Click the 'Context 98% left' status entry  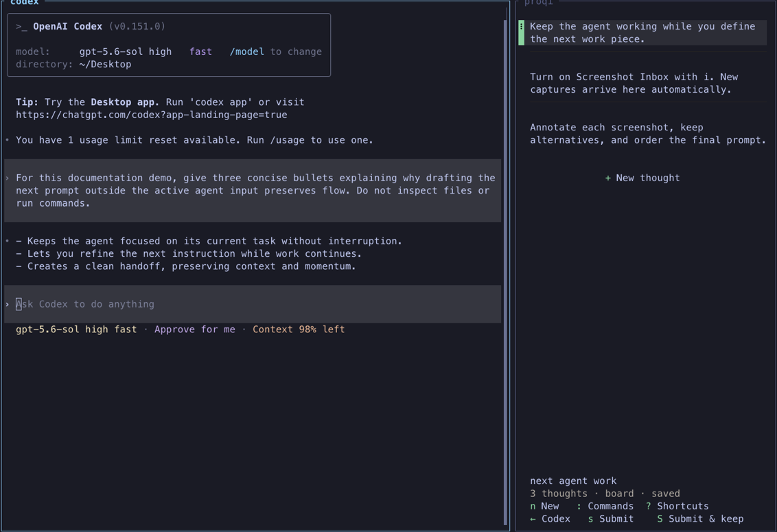(x=299, y=329)
